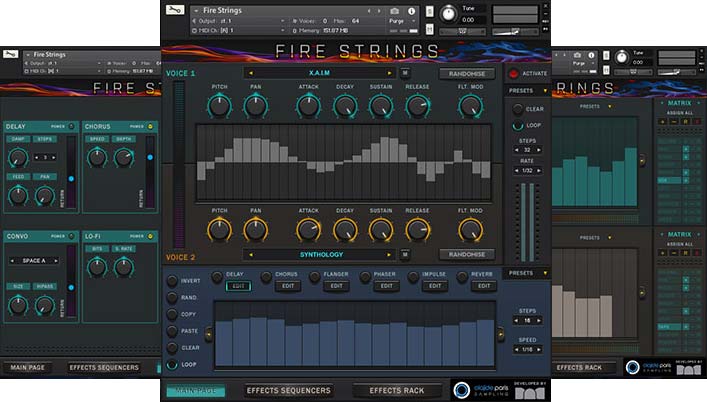The image size is (707, 402).
Task: Click Delay Feed knob in left window
Action: click(18, 196)
